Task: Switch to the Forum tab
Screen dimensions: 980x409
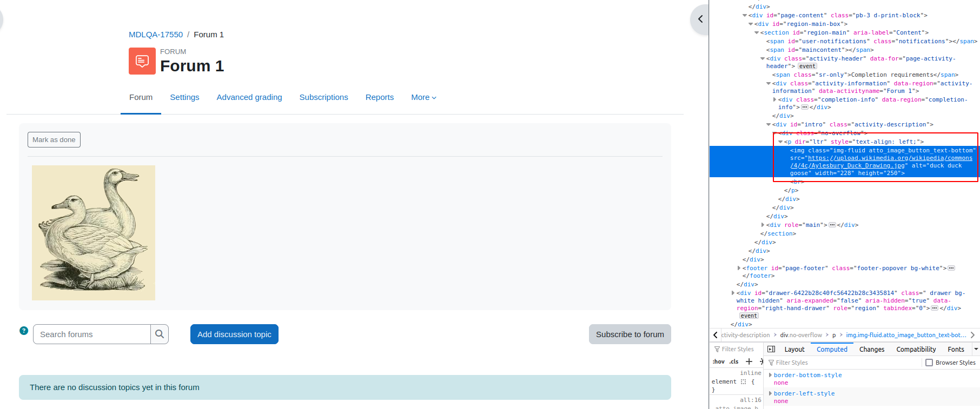Action: [x=141, y=97]
